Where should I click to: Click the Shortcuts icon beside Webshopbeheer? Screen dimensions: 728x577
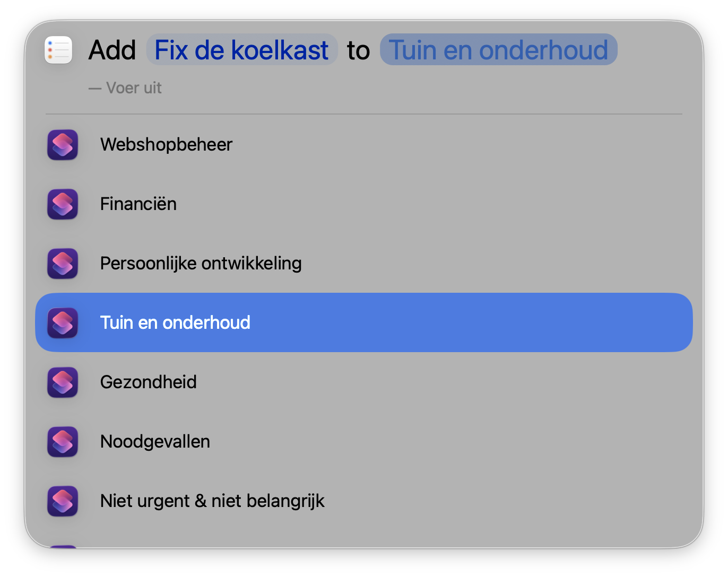[x=63, y=145]
